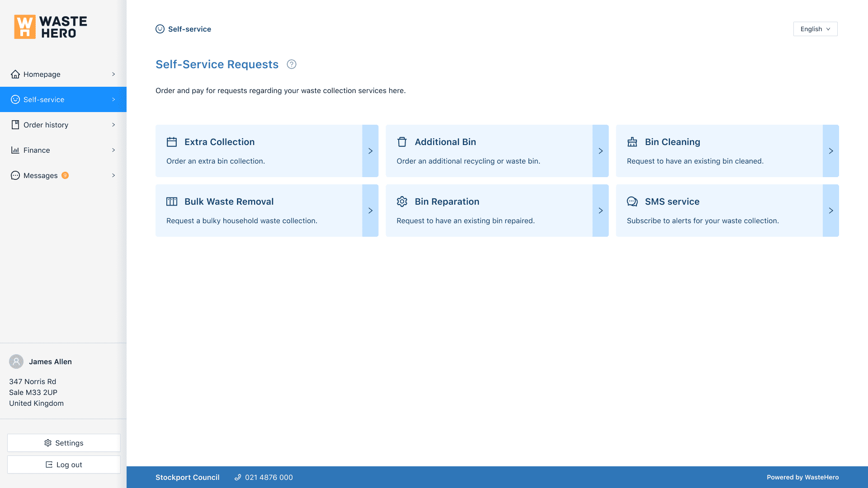868x488 pixels.
Task: Click the Messages chat bubble icon
Action: click(15, 175)
